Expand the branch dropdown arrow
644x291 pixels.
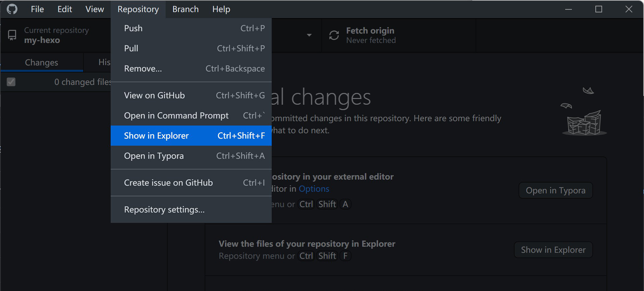309,35
